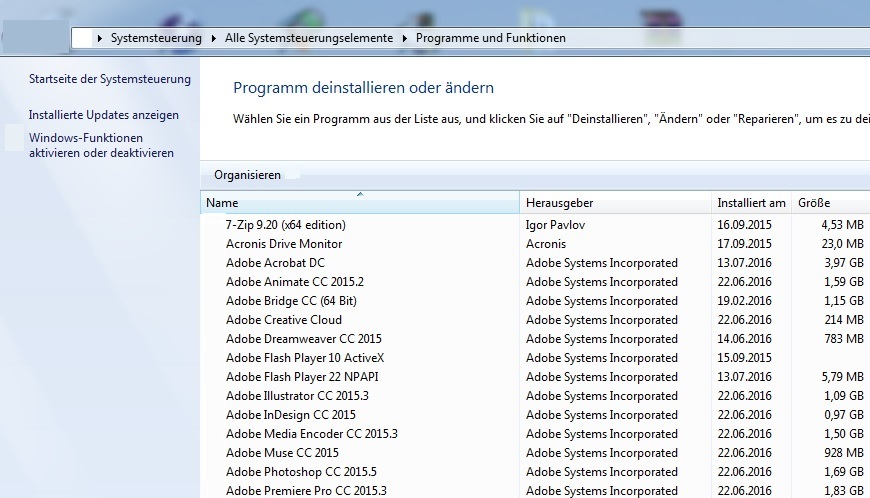Click the size value 928 MB

tap(844, 453)
